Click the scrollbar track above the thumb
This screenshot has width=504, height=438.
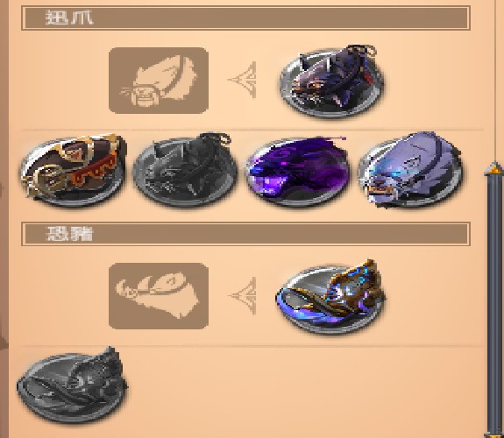495,81
